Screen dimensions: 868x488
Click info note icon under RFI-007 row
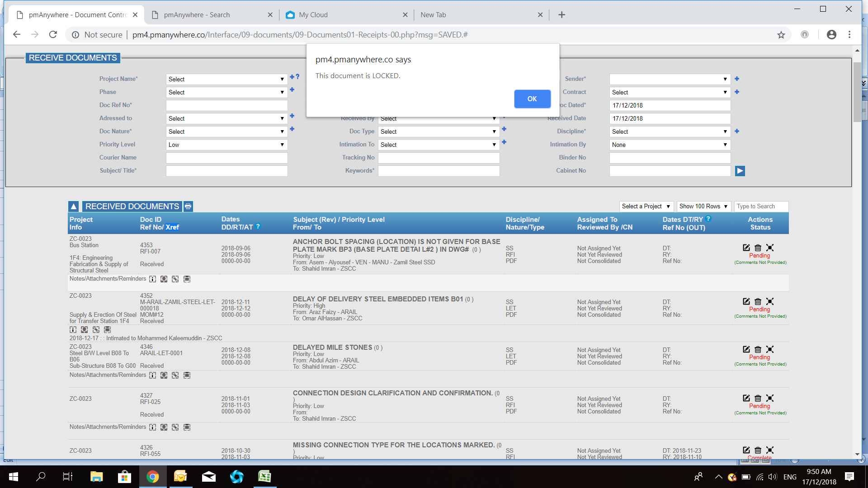pyautogui.click(x=153, y=279)
